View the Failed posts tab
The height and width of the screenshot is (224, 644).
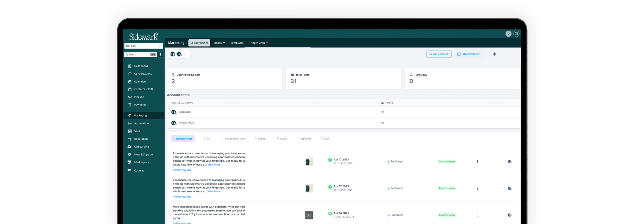260,139
